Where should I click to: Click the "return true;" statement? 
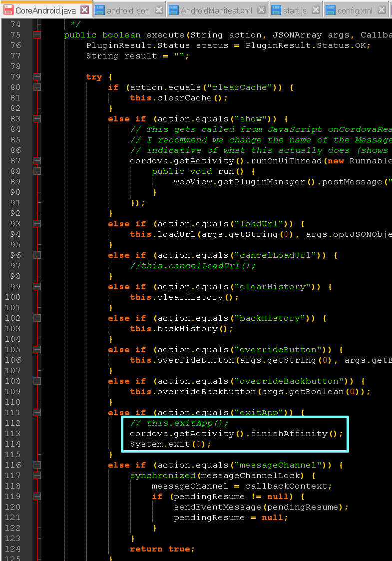tap(162, 549)
